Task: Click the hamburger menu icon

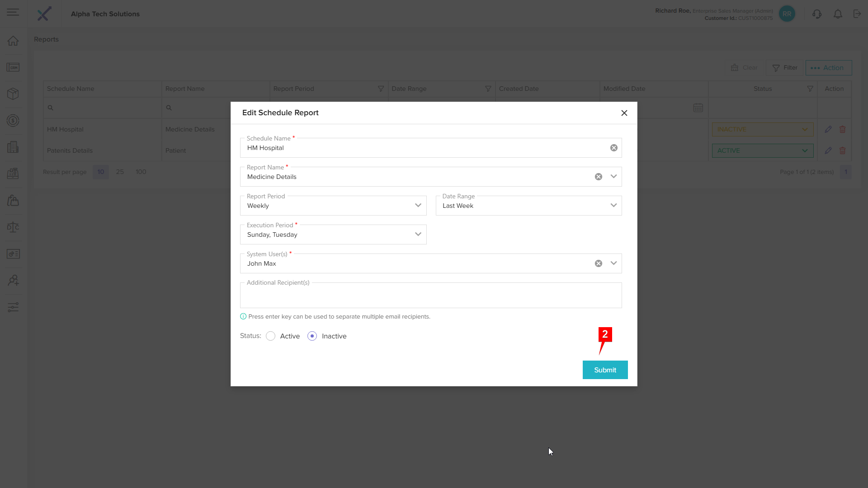Action: pyautogui.click(x=13, y=12)
